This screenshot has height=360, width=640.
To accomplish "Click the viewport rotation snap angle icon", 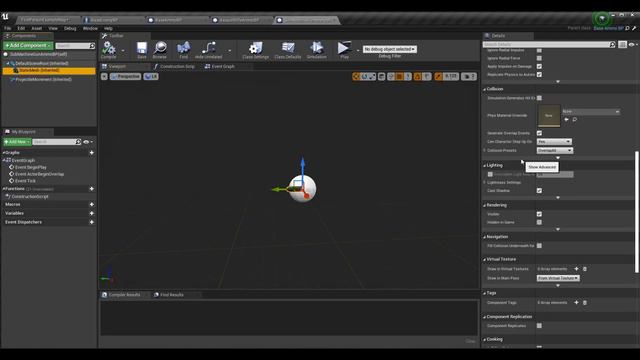I will tap(418, 76).
